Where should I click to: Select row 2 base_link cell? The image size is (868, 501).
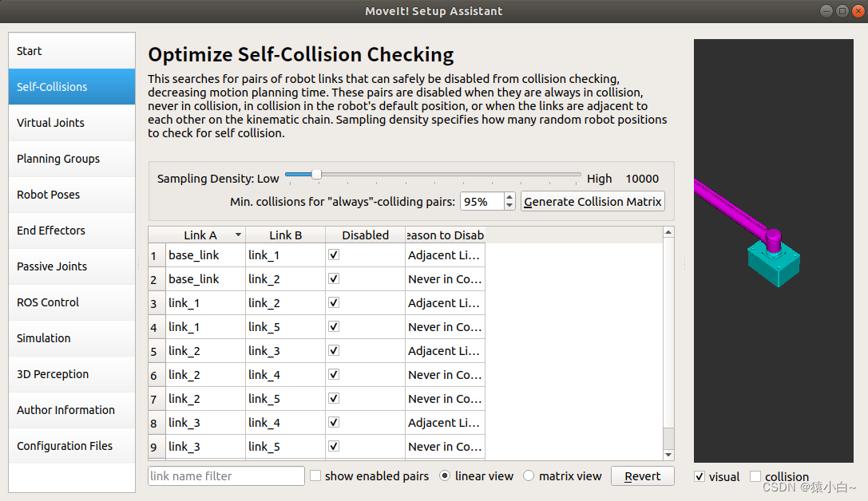click(x=205, y=278)
